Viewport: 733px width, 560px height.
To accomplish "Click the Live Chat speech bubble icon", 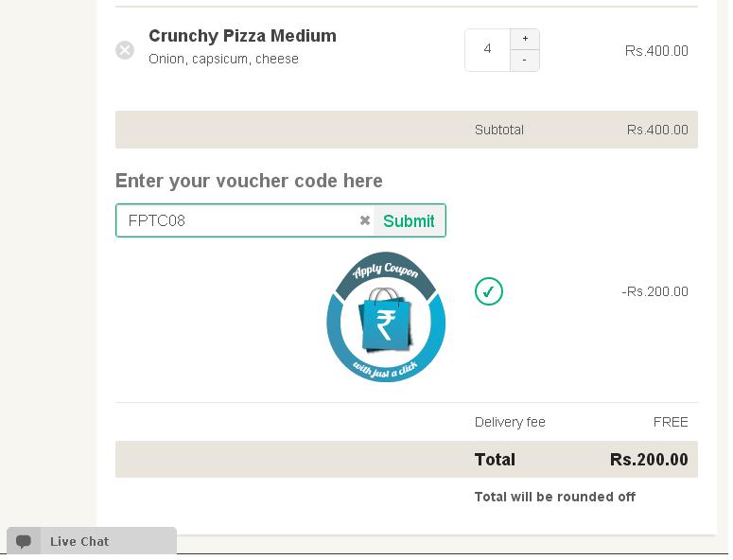I will 24,541.
